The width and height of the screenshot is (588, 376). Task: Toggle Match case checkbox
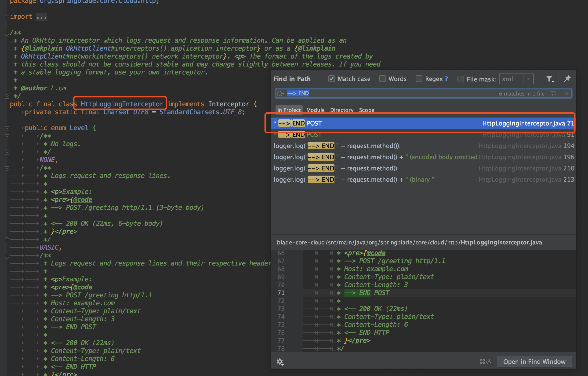coord(331,79)
